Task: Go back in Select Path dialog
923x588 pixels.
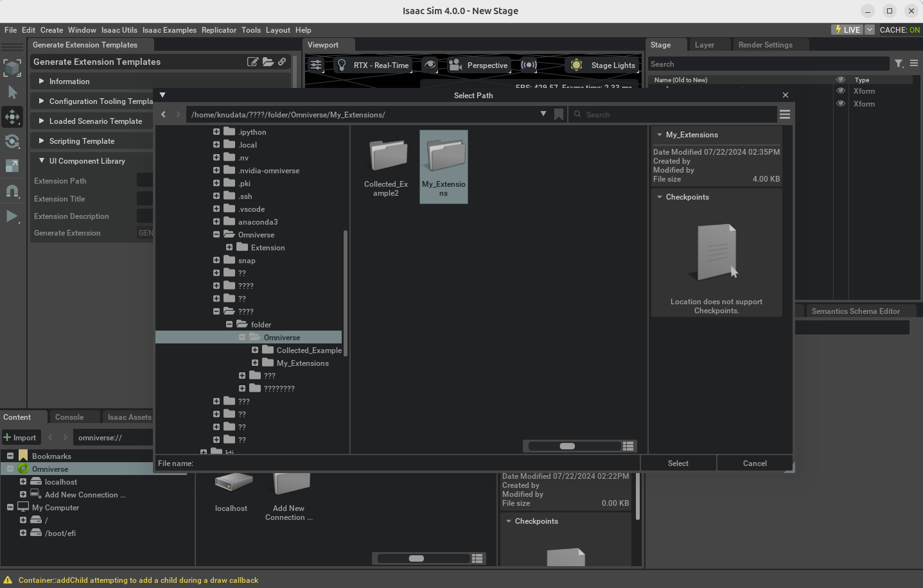Action: click(x=163, y=114)
